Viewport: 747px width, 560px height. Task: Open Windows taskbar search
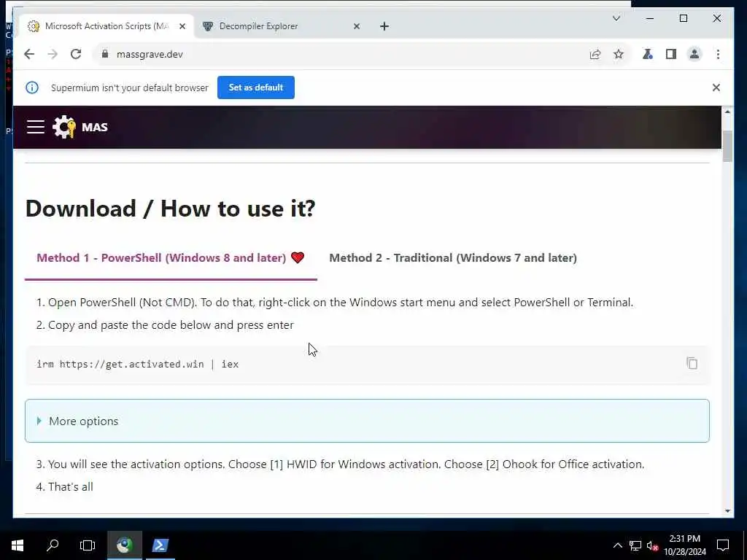coord(53,545)
